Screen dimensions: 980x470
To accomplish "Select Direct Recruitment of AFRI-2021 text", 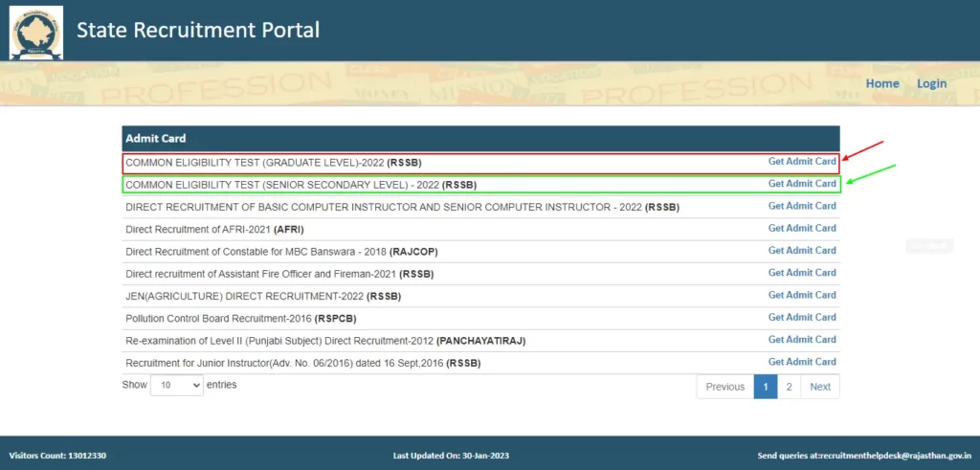I will tap(215, 230).
